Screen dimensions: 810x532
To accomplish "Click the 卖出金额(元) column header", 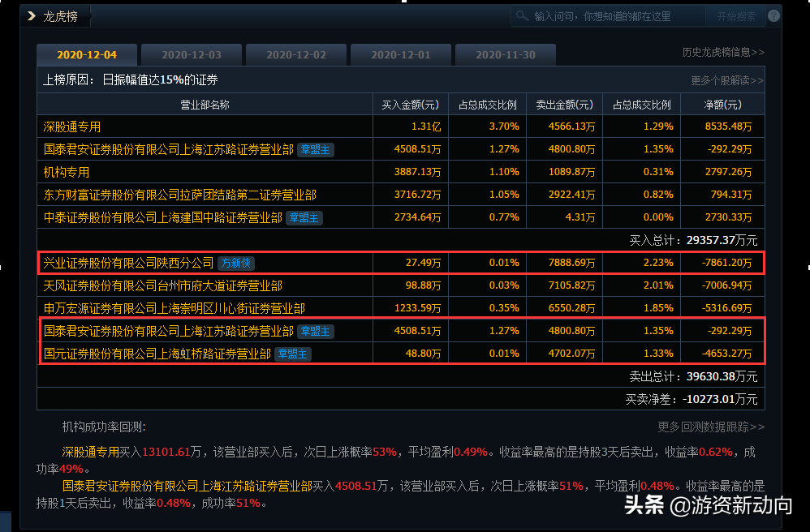I will coord(564,105).
